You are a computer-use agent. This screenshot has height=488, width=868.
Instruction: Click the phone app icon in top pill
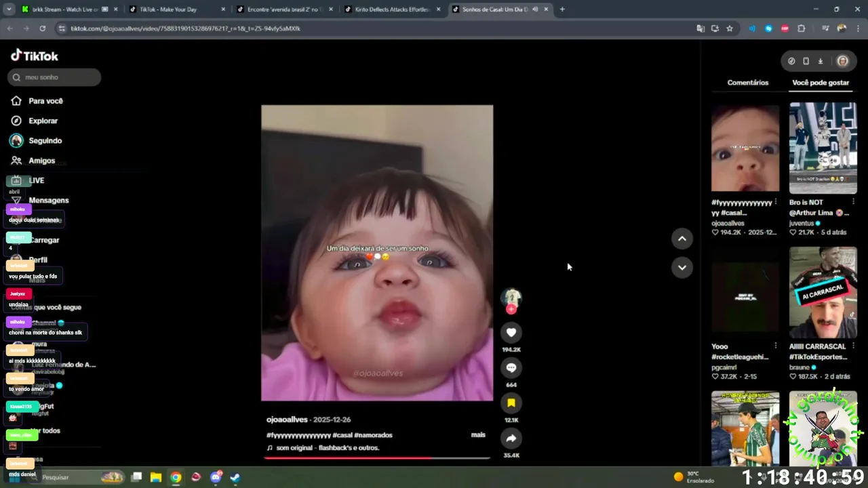(x=806, y=61)
